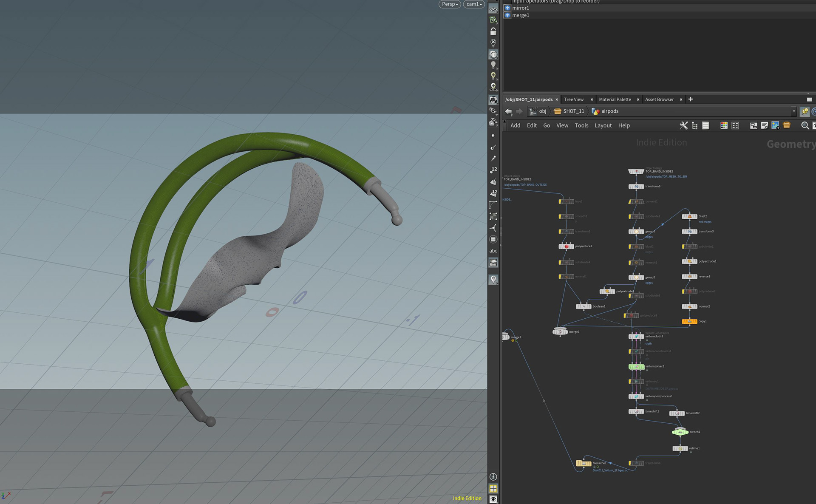Click the orange subnet box icon
This screenshot has width=816, height=504.
coord(787,125)
